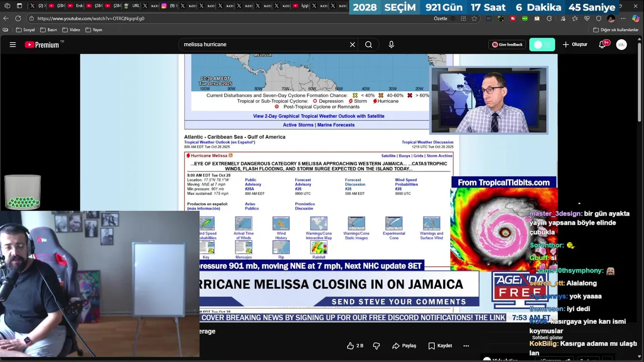Viewport: 644px width, 362px height.
Task: Reload the page with the refresh icon
Action: pos(18,18)
